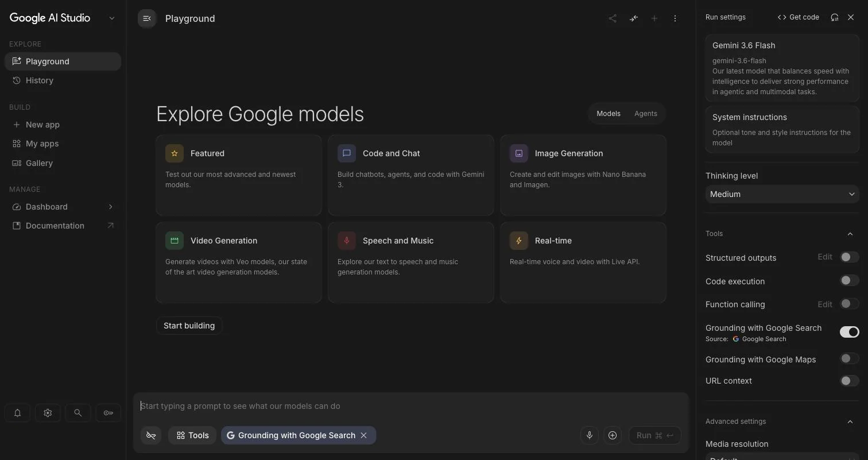The width and height of the screenshot is (868, 460).
Task: Expand the System instructions card
Action: [x=782, y=129]
